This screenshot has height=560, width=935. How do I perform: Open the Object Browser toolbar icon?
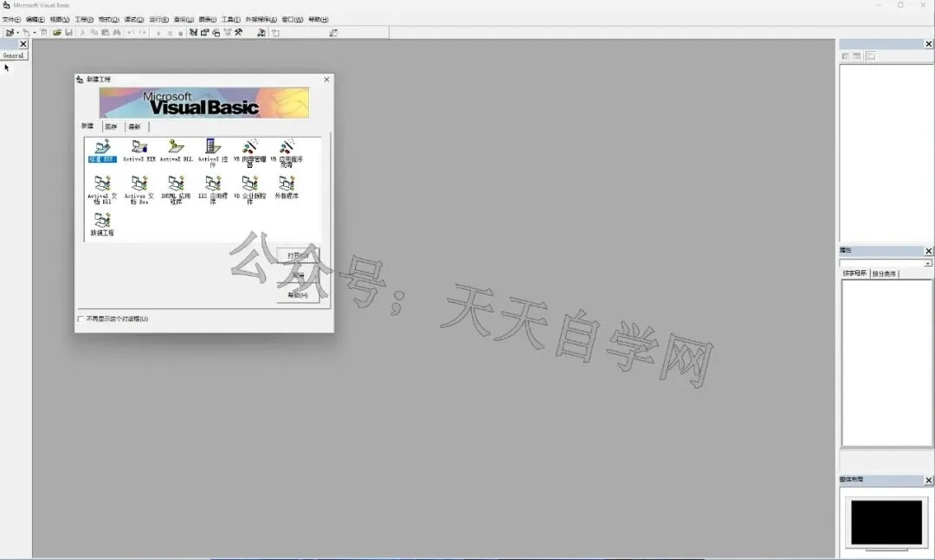click(227, 33)
